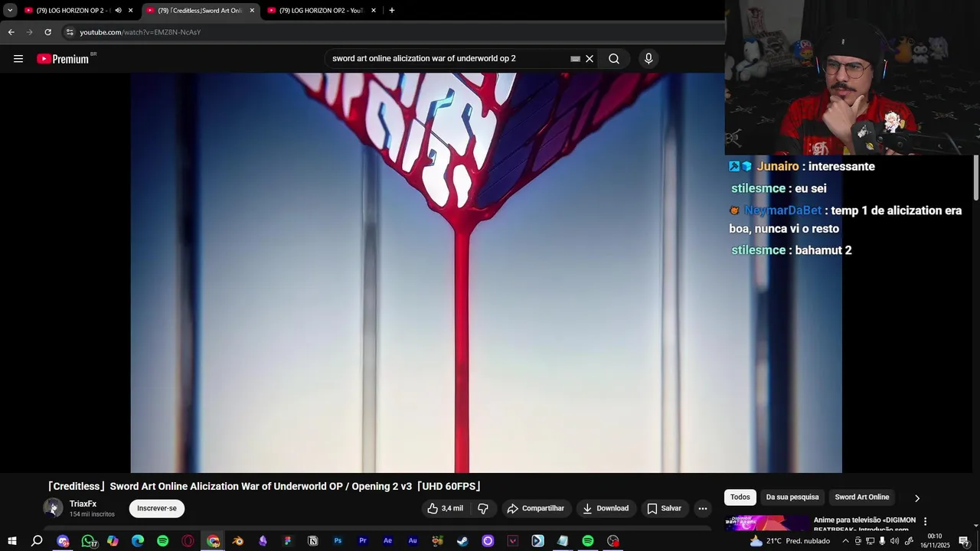The height and width of the screenshot is (551, 980).
Task: Open the Compartilhar share dialog
Action: coord(535,508)
